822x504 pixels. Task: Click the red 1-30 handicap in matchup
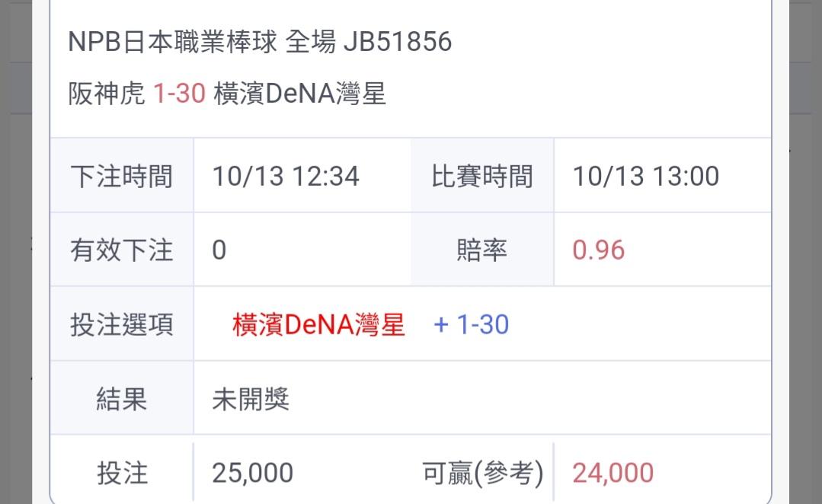(x=179, y=94)
